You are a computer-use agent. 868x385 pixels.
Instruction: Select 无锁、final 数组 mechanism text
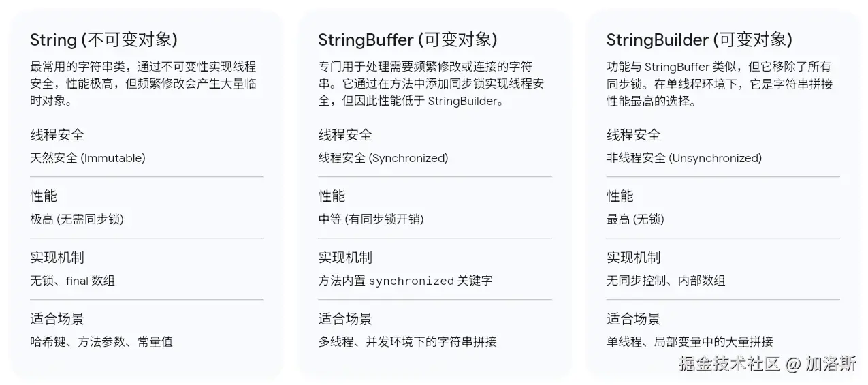click(x=72, y=281)
